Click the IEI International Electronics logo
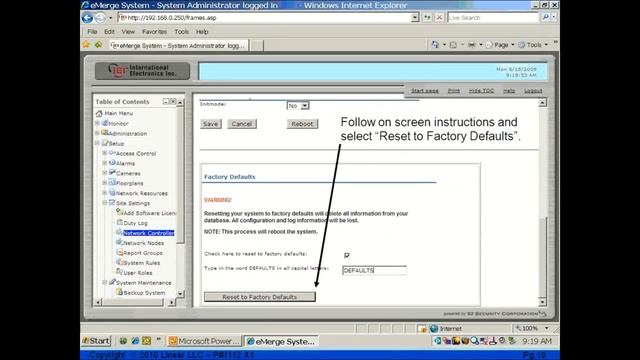Viewport: 640px width, 360px height. tap(142, 71)
